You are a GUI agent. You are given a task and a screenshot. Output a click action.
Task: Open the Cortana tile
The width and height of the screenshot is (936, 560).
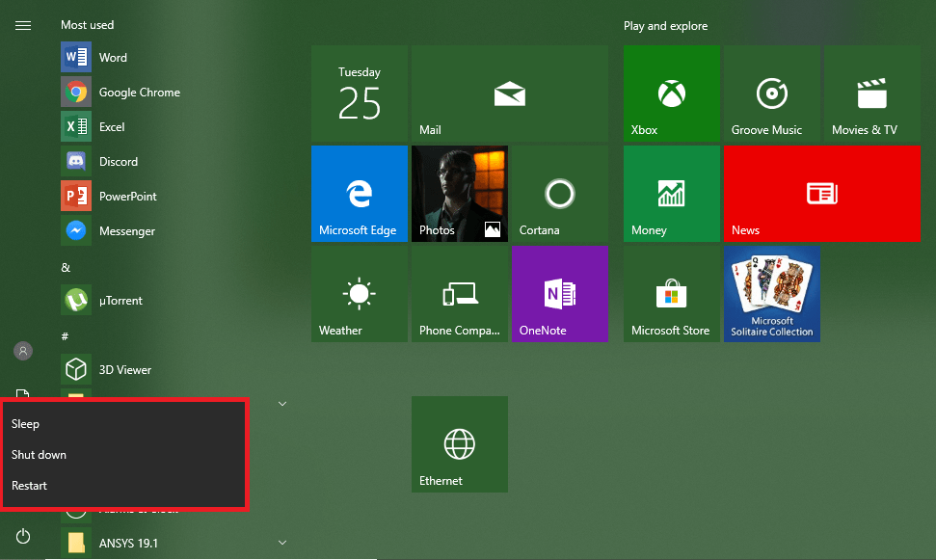tap(560, 194)
